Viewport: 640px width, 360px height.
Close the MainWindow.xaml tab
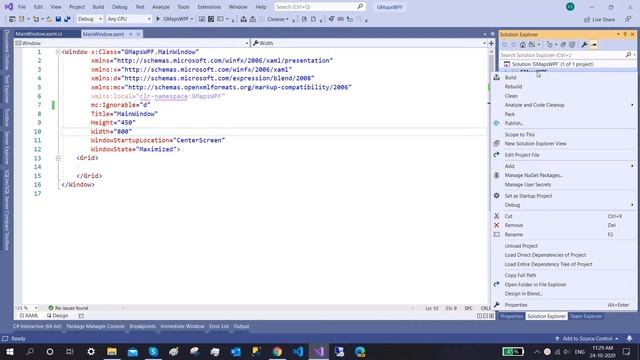coord(138,34)
